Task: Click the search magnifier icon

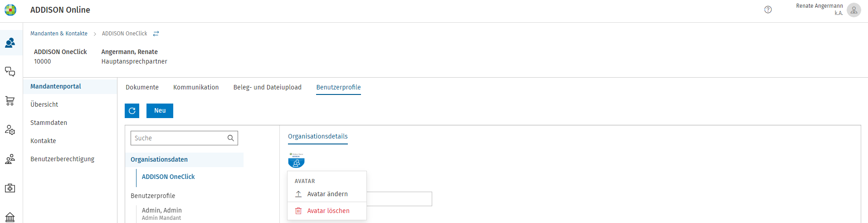Action: tap(230, 138)
